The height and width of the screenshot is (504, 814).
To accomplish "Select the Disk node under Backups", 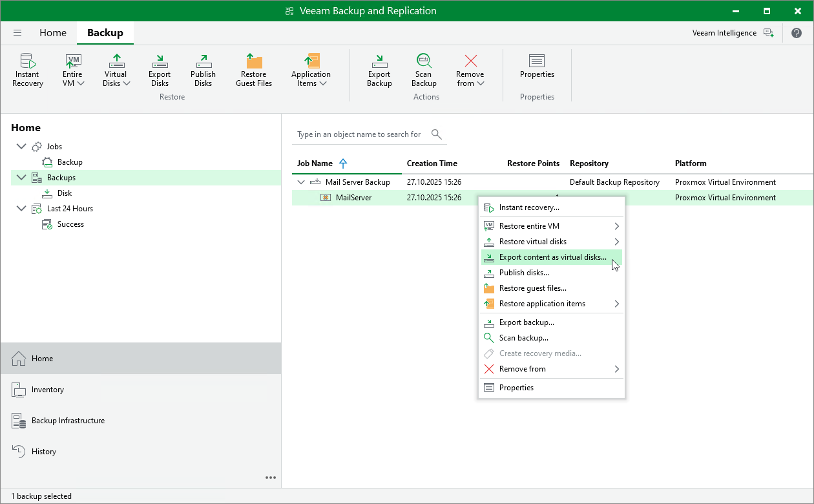I will pyautogui.click(x=65, y=193).
